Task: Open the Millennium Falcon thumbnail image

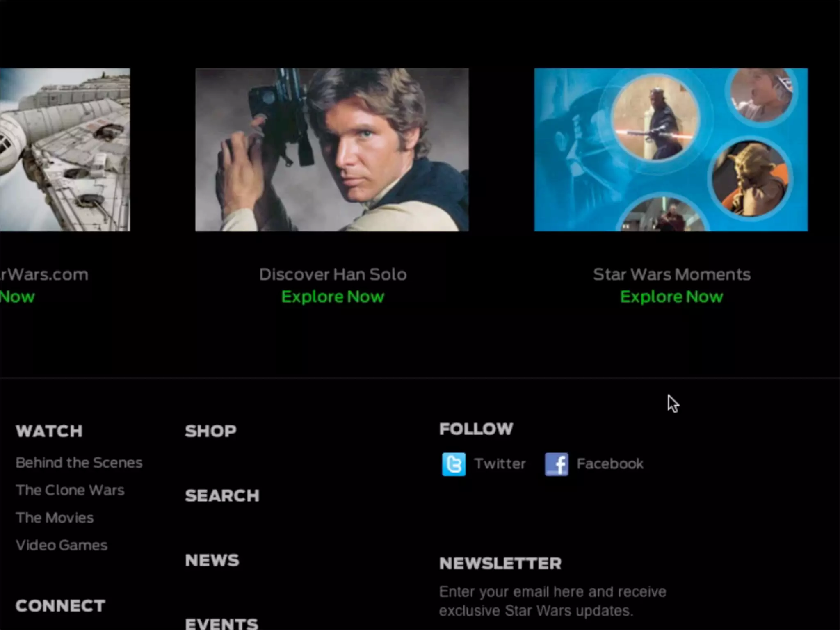Action: click(x=65, y=150)
